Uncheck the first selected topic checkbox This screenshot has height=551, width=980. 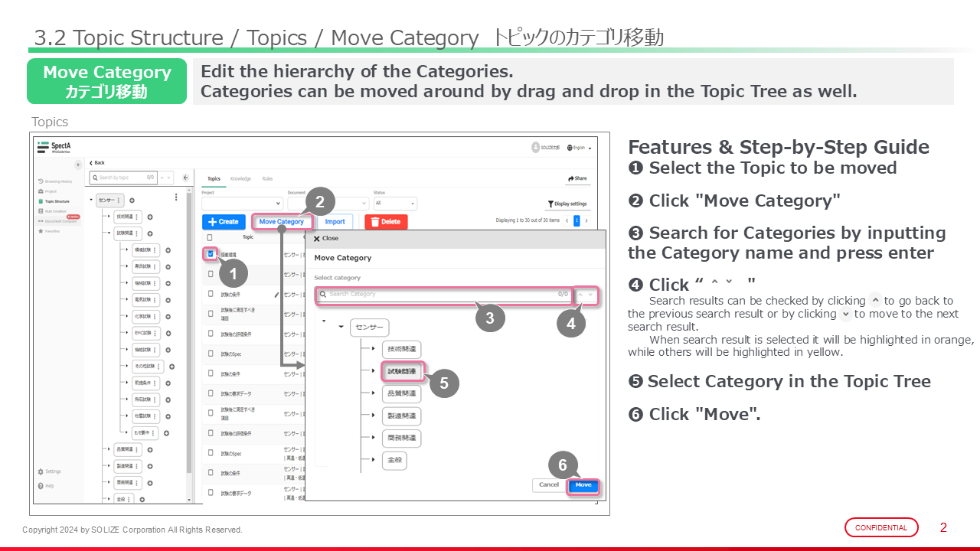pos(211,253)
